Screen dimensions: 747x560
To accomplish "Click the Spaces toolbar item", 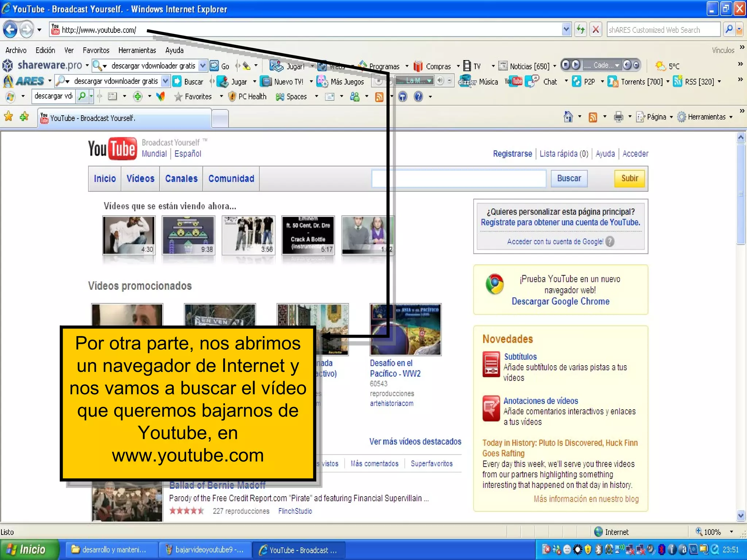I will [x=291, y=97].
